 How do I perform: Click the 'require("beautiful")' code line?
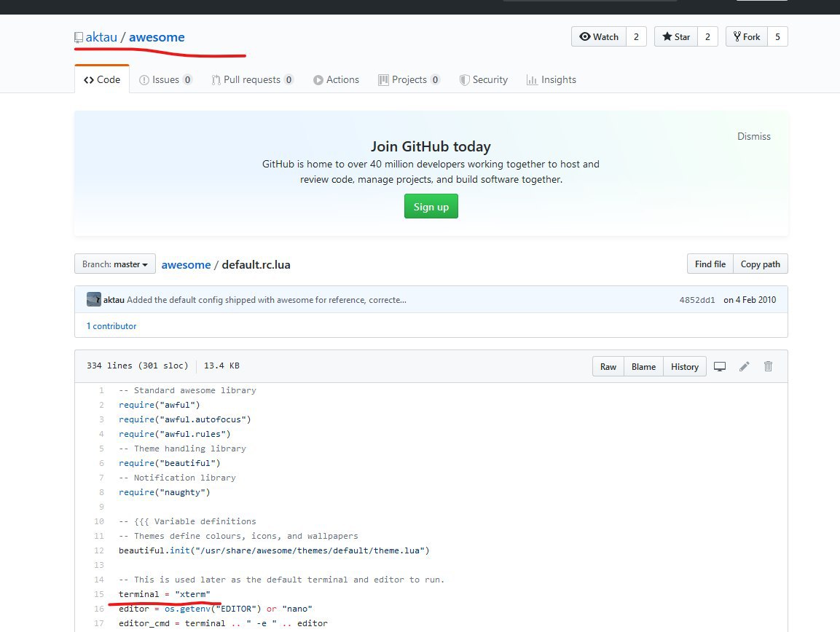pyautogui.click(x=169, y=463)
